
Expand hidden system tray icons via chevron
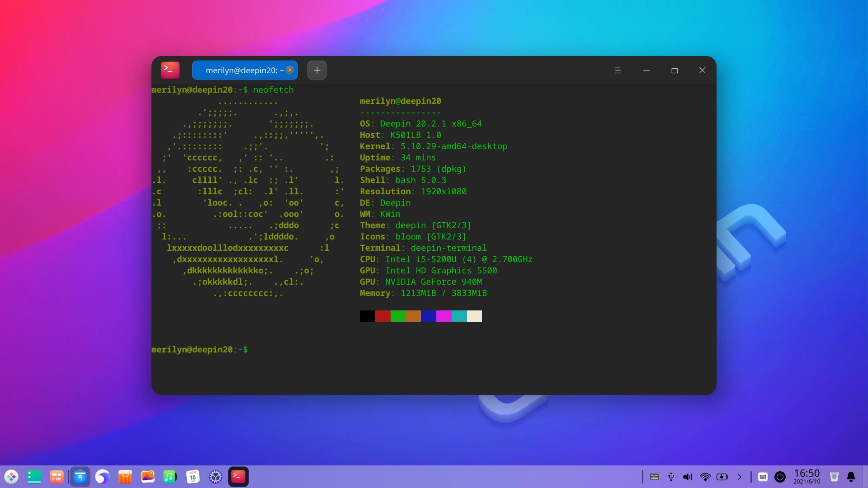point(740,477)
